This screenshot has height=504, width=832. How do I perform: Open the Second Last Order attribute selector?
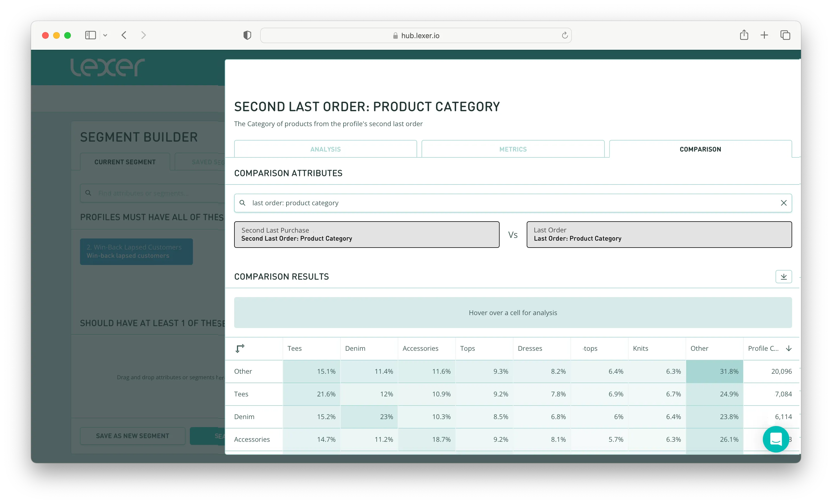[x=366, y=234]
